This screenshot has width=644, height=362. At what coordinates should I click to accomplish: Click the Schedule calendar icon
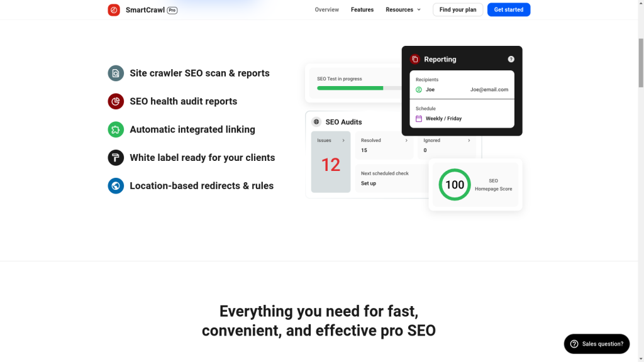pyautogui.click(x=419, y=119)
